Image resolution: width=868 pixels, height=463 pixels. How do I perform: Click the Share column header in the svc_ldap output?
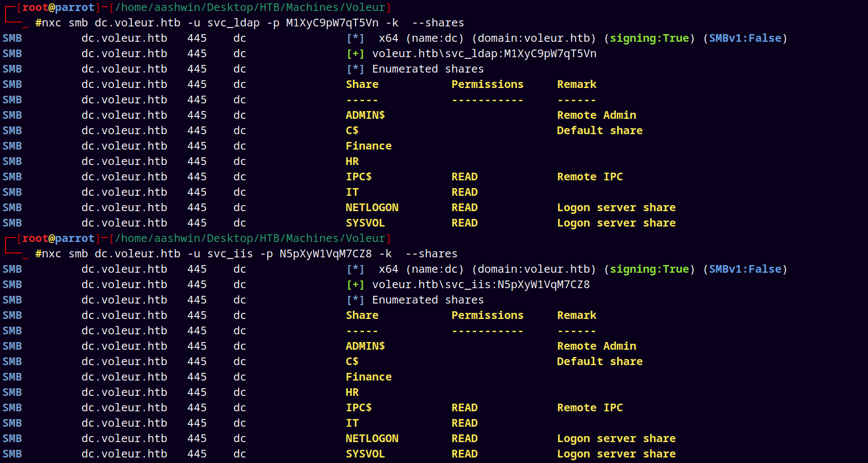coord(362,85)
